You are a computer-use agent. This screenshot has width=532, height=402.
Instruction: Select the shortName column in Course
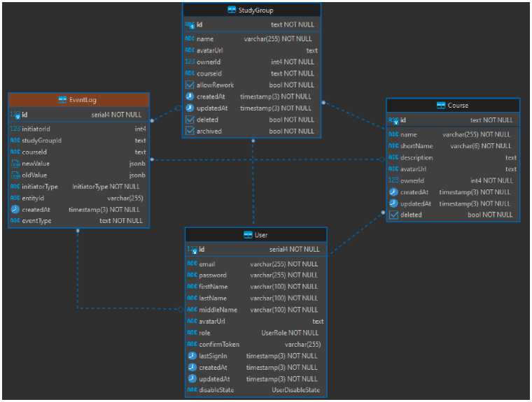pyautogui.click(x=416, y=146)
